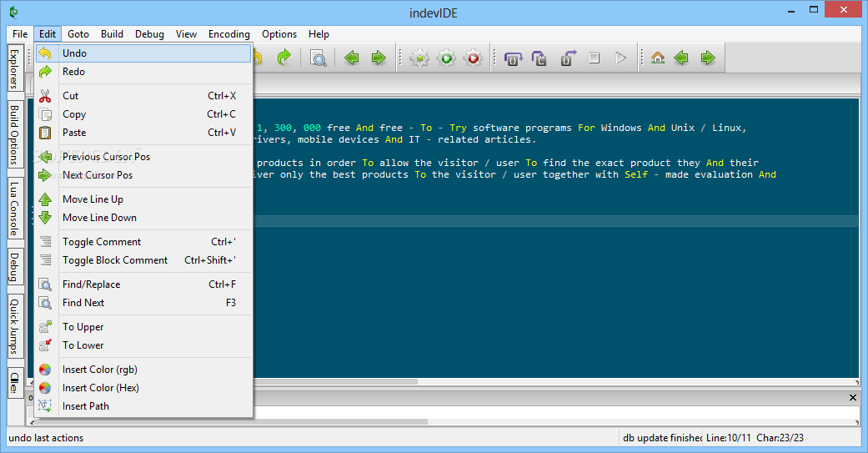Click the indevIDE app icon in titlebar
868x453 pixels.
(x=14, y=12)
